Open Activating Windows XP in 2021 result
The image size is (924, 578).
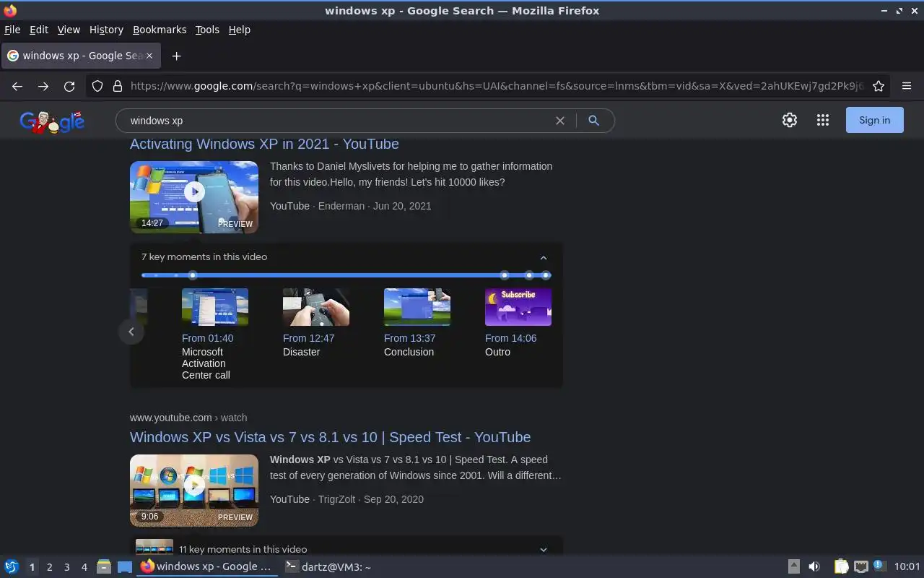point(264,144)
